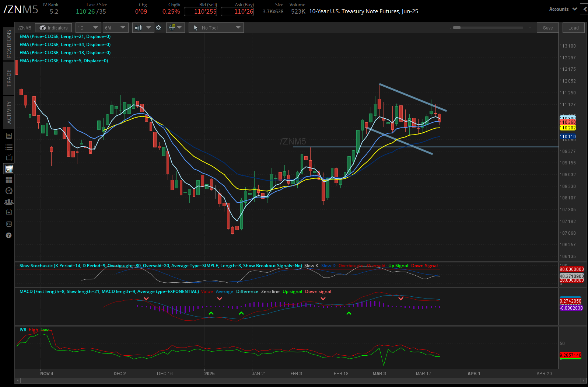The image size is (588, 387).
Task: Open the four-squares grid layout icon
Action: point(9,180)
